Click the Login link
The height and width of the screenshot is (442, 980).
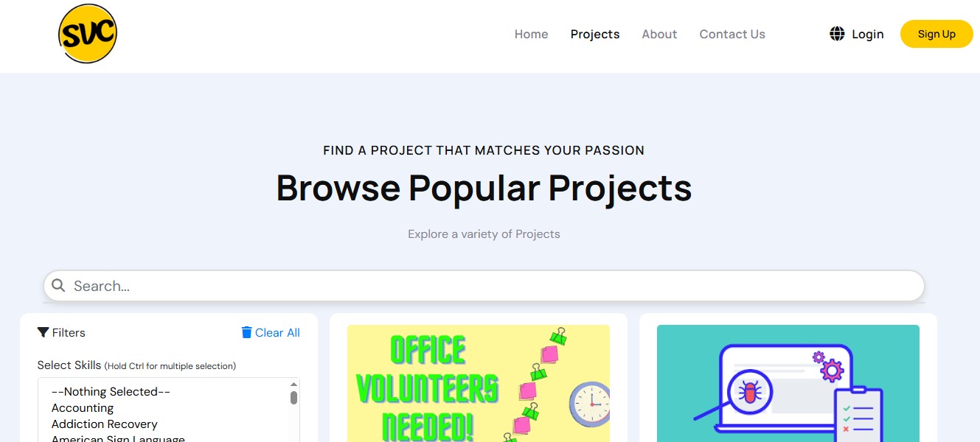coord(867,34)
